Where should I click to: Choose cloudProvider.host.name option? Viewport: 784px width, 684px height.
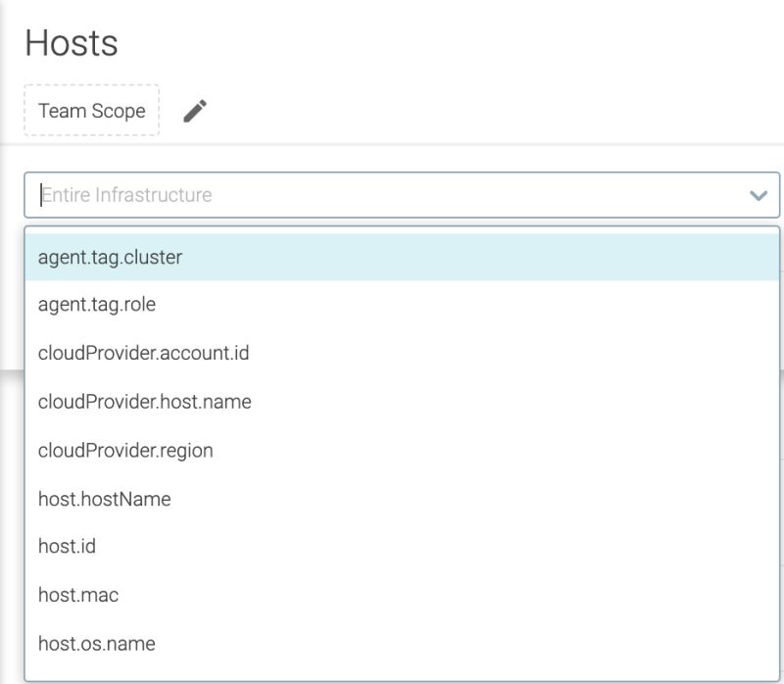[144, 402]
